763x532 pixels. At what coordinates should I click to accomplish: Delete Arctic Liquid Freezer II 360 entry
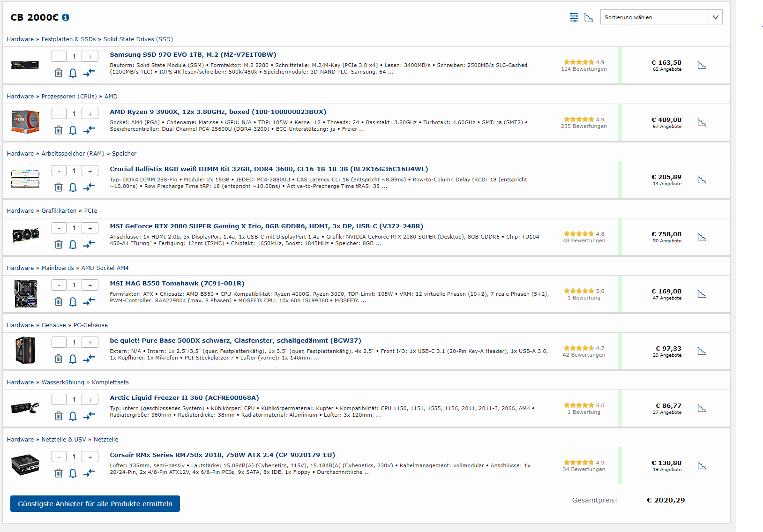(x=59, y=416)
